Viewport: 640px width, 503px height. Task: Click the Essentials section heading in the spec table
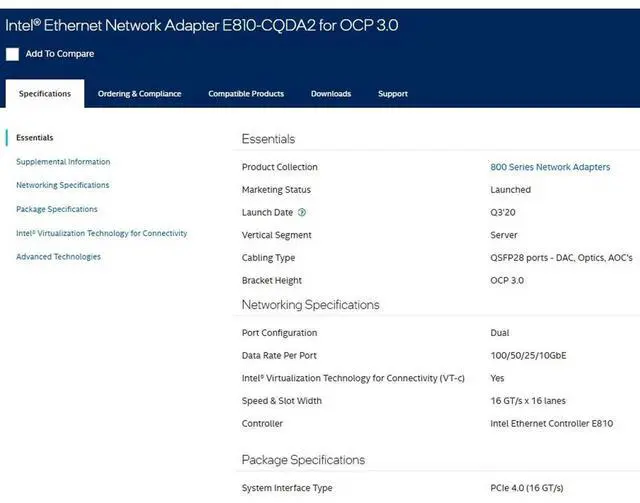click(x=268, y=139)
